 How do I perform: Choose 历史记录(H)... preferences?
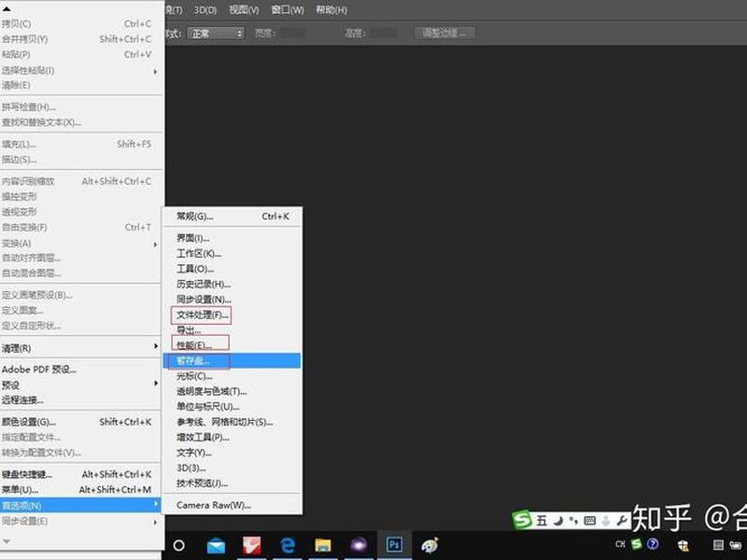click(x=232, y=284)
